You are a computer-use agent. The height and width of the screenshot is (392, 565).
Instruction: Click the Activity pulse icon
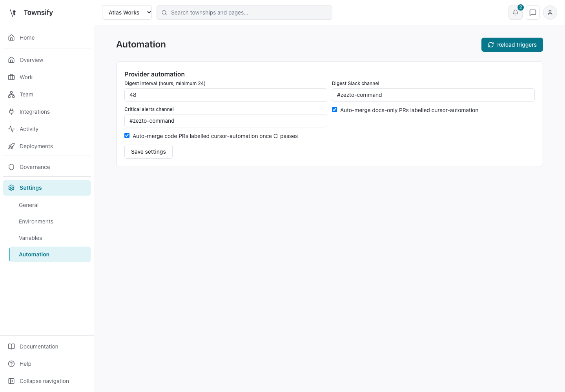click(11, 129)
